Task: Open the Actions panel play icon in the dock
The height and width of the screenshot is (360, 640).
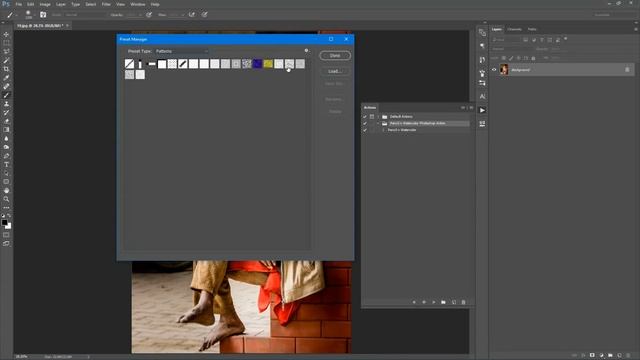Action: [x=482, y=110]
